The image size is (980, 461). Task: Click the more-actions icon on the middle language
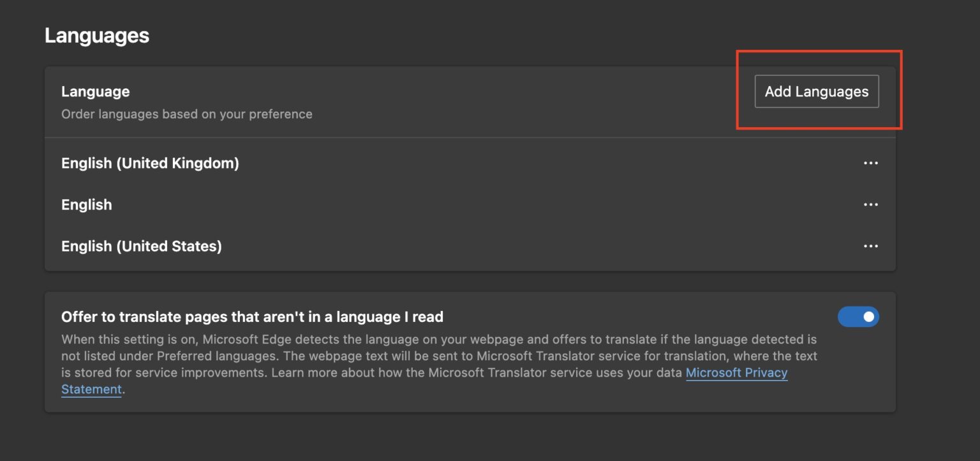click(x=872, y=204)
